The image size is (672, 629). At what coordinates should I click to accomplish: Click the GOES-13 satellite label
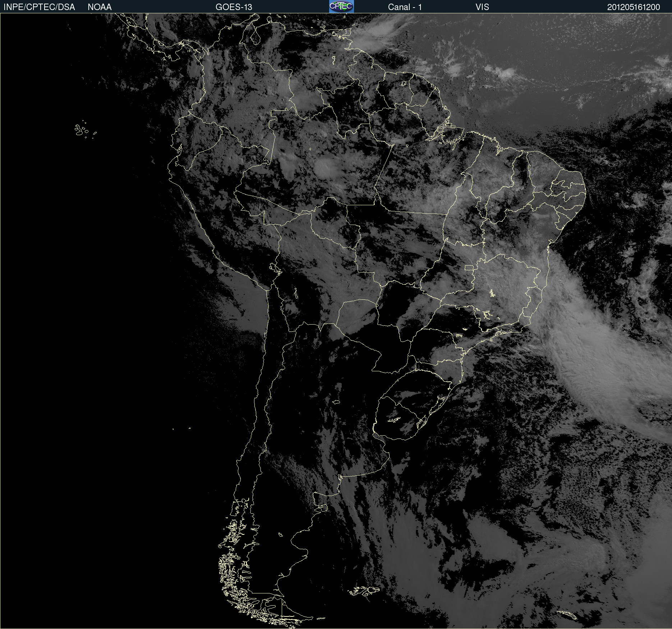(234, 7)
